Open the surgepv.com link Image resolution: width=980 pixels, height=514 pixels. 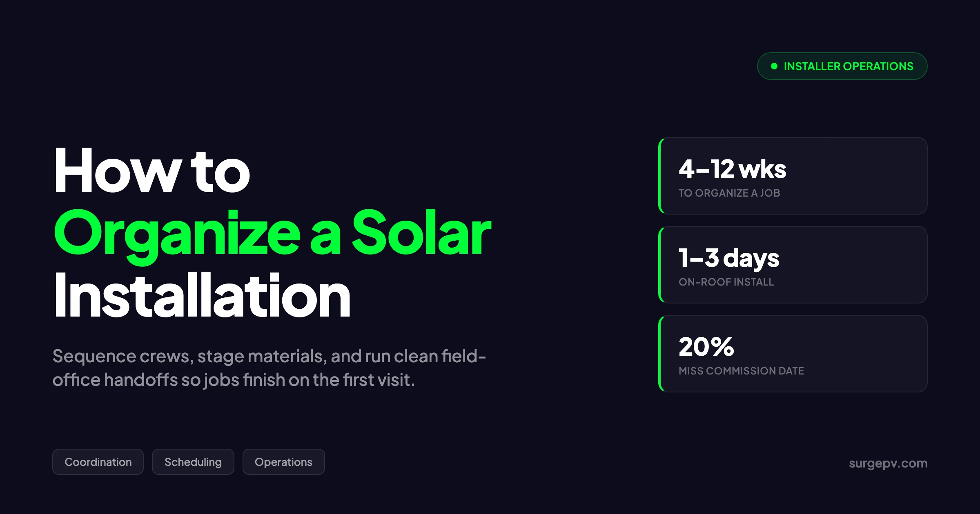[x=888, y=463]
